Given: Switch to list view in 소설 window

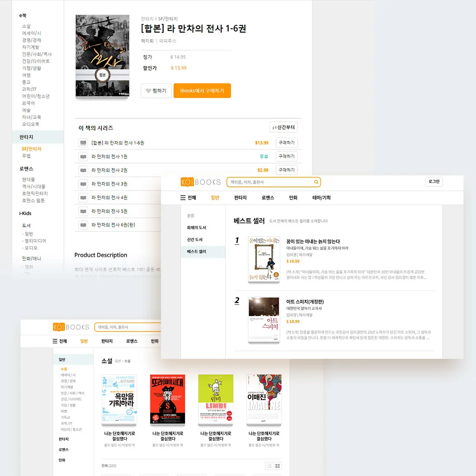Looking at the screenshot, I should click(269, 466).
